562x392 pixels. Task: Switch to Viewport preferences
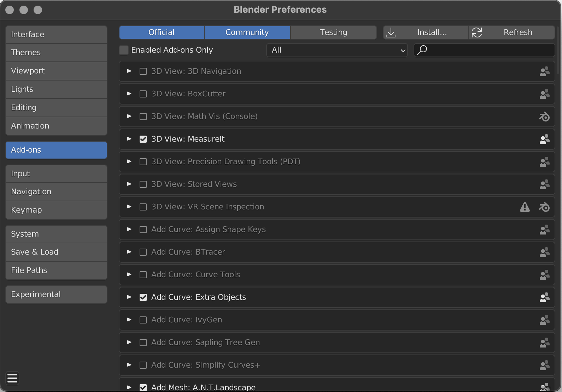click(x=57, y=71)
